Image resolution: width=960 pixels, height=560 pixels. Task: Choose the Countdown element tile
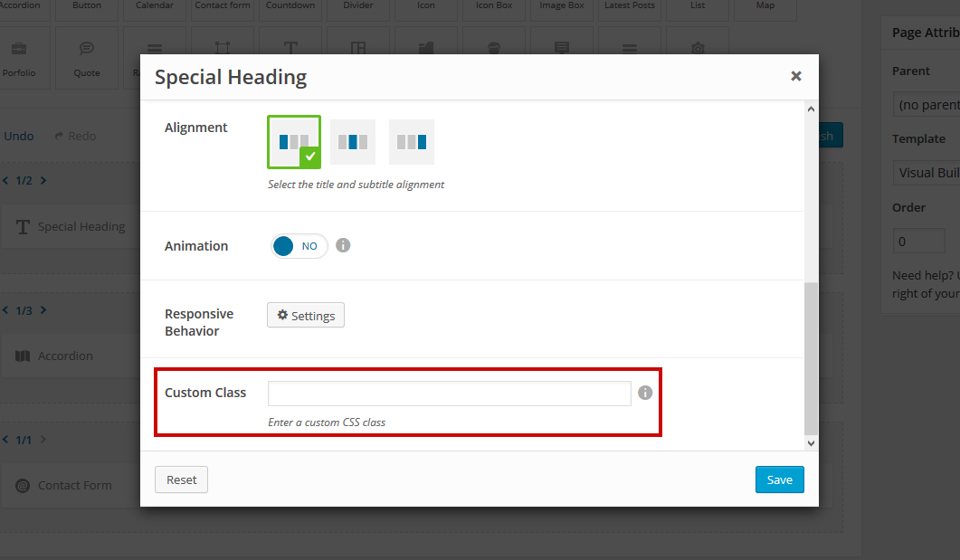(x=290, y=9)
